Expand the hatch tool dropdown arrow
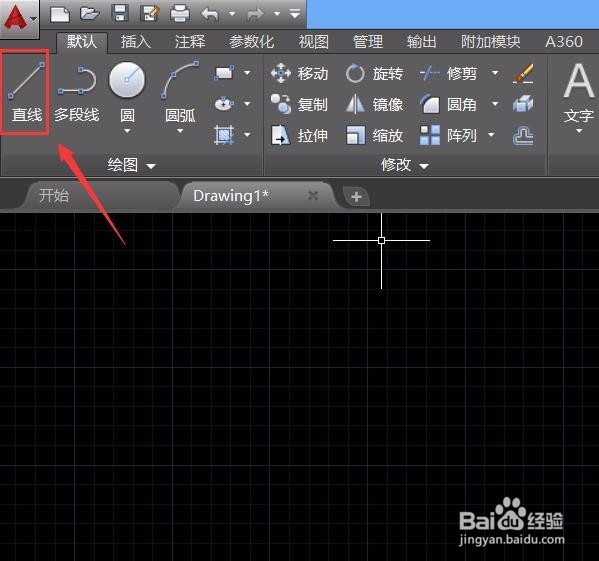 [247, 134]
